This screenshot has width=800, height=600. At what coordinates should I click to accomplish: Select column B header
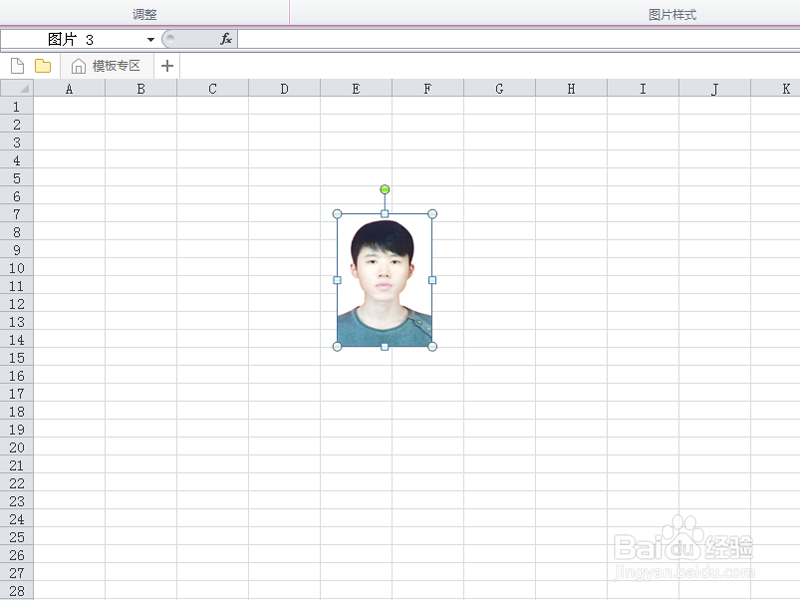(141, 89)
